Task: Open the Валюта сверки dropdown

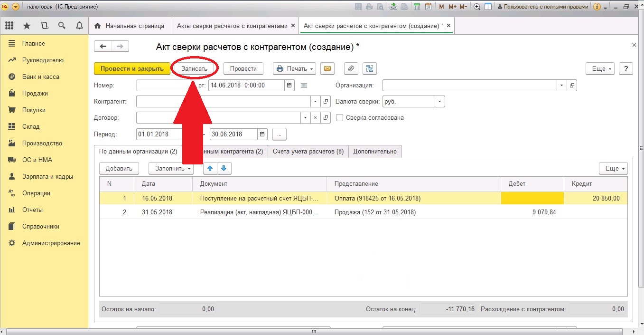Action: (x=440, y=101)
